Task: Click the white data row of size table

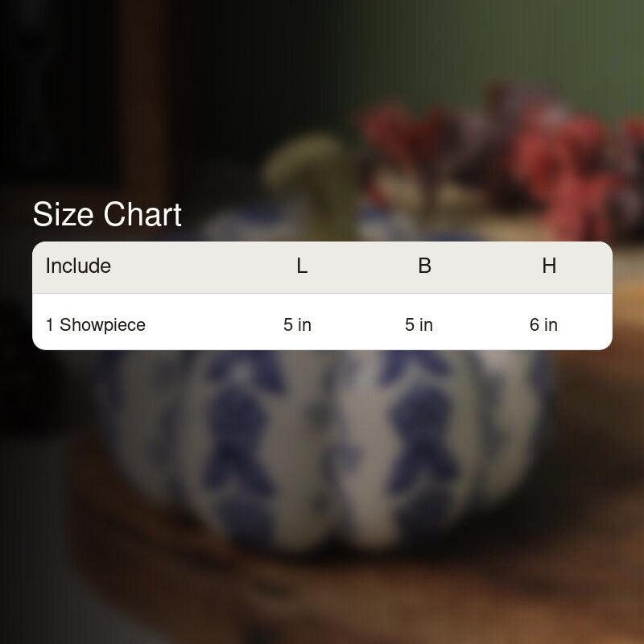Action: pos(323,322)
